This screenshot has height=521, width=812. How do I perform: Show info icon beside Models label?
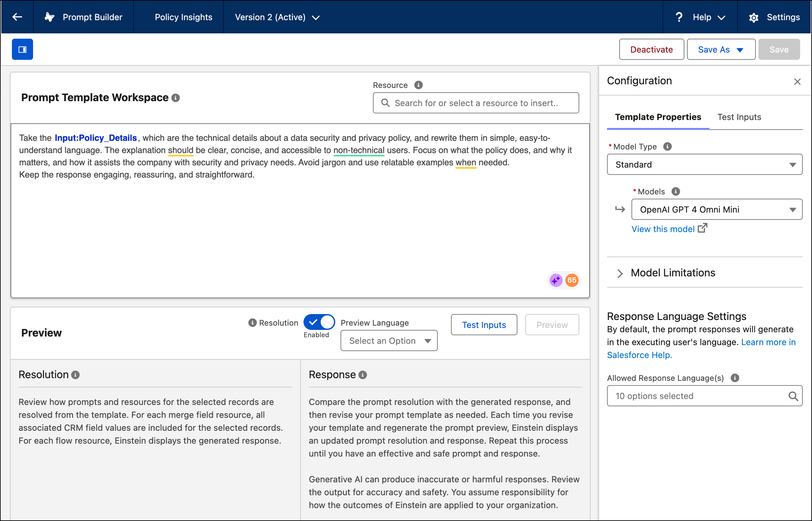pyautogui.click(x=676, y=191)
